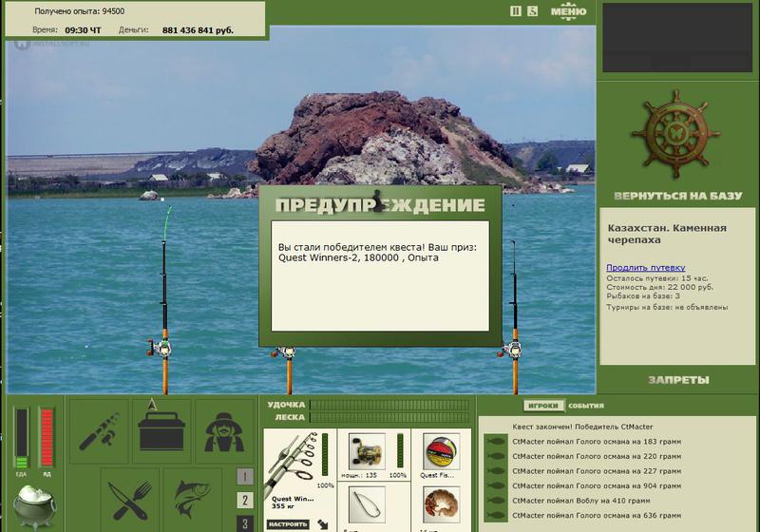The image size is (760, 532).
Task: Click the НАСТРОИТЬ button
Action: 288,524
